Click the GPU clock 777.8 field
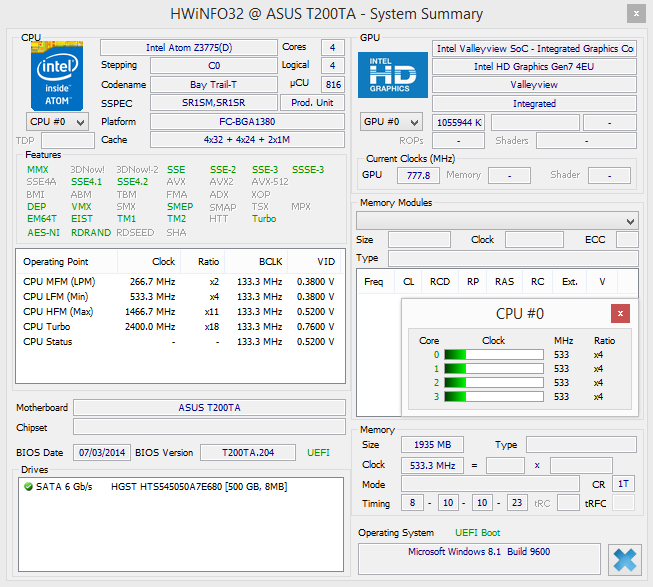 pyautogui.click(x=418, y=175)
